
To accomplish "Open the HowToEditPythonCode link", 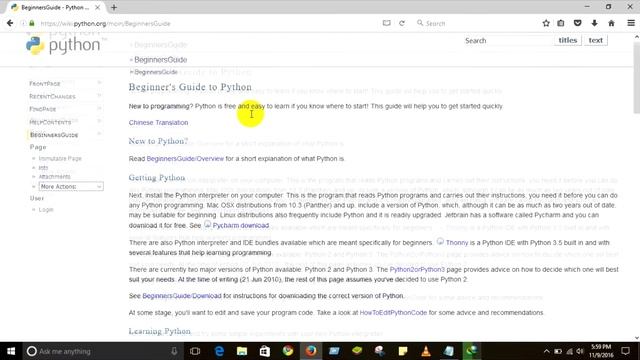I will pos(393,313).
